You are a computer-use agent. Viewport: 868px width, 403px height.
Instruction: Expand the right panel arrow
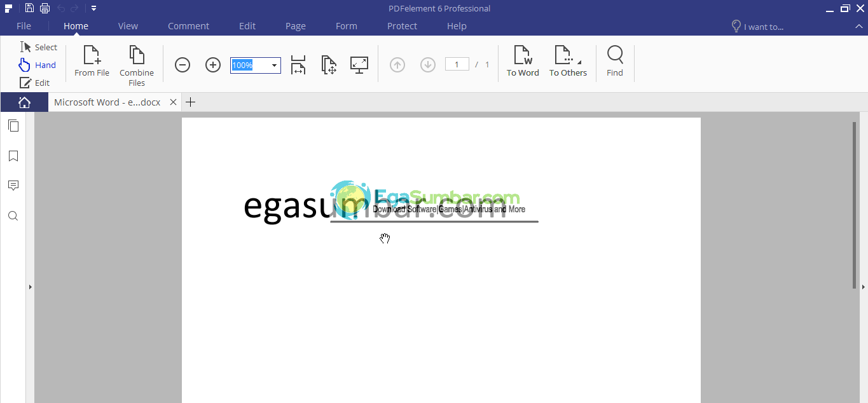point(864,287)
